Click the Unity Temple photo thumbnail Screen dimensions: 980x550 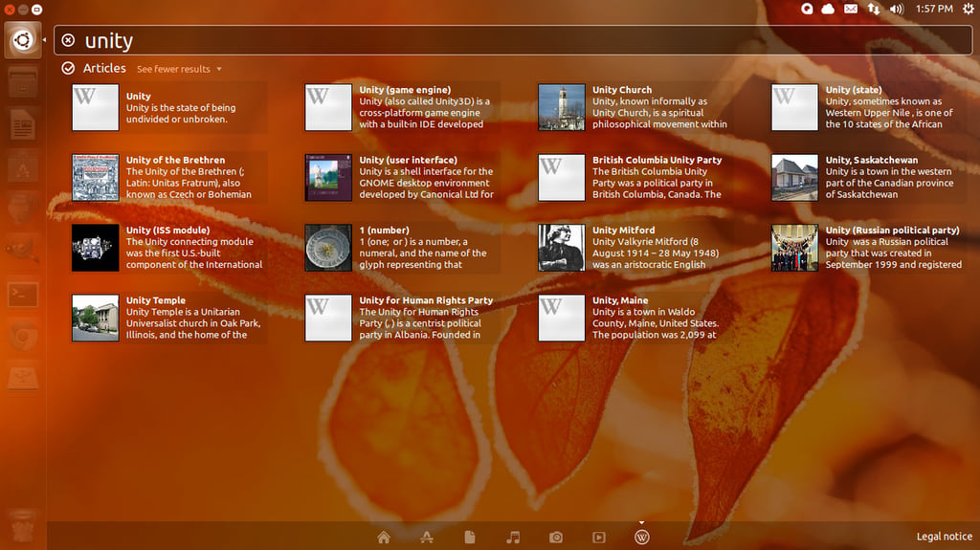point(95,318)
